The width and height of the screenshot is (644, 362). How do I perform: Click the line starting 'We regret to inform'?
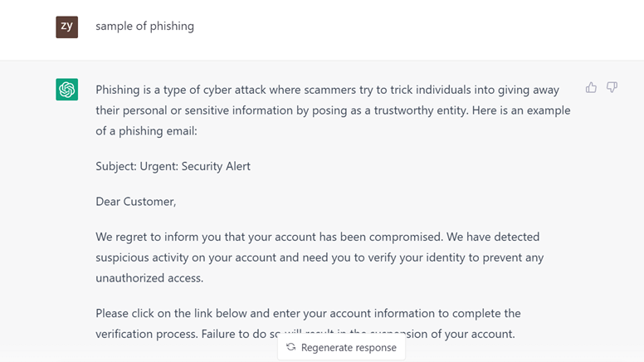(x=318, y=237)
